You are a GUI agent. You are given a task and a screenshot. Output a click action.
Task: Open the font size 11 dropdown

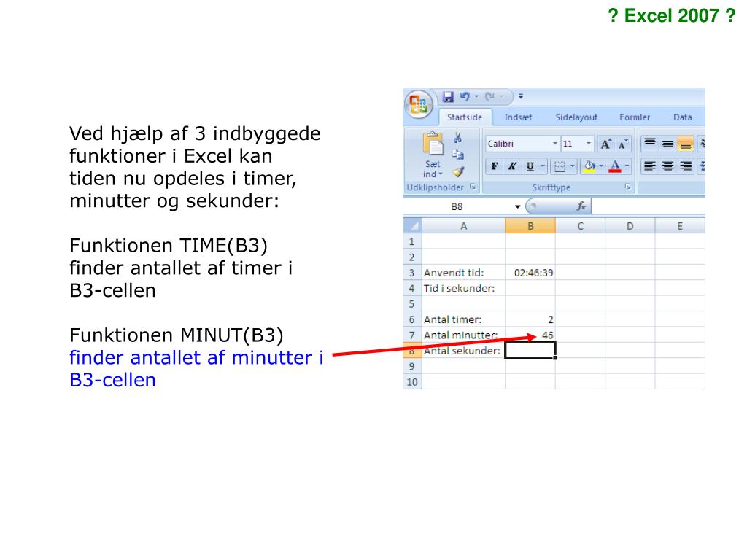coord(589,144)
